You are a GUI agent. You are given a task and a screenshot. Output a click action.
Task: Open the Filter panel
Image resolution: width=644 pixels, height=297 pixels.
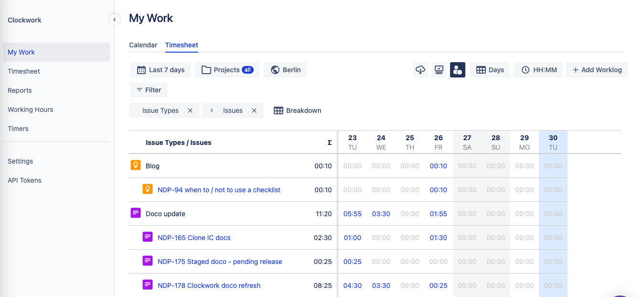[x=149, y=89]
